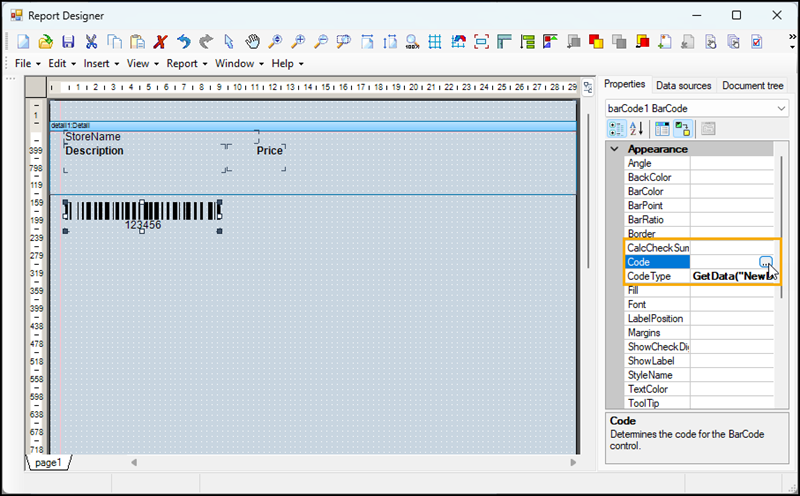Click the ellipsis button in the Code row
The width and height of the screenshot is (800, 496).
click(x=765, y=262)
